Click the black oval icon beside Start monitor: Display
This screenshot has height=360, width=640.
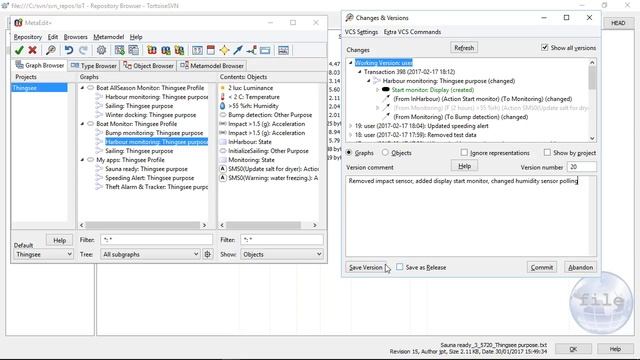386,89
